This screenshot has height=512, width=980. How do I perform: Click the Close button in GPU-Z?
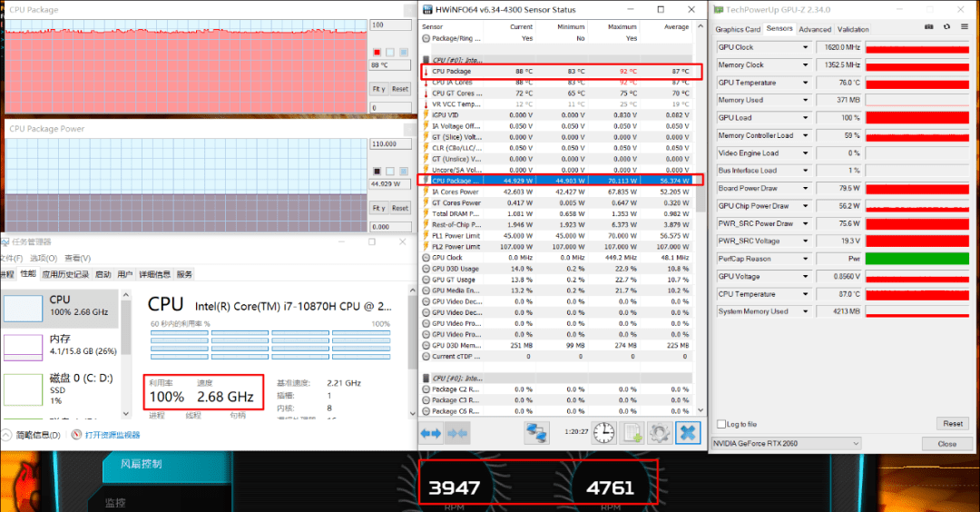(x=946, y=443)
